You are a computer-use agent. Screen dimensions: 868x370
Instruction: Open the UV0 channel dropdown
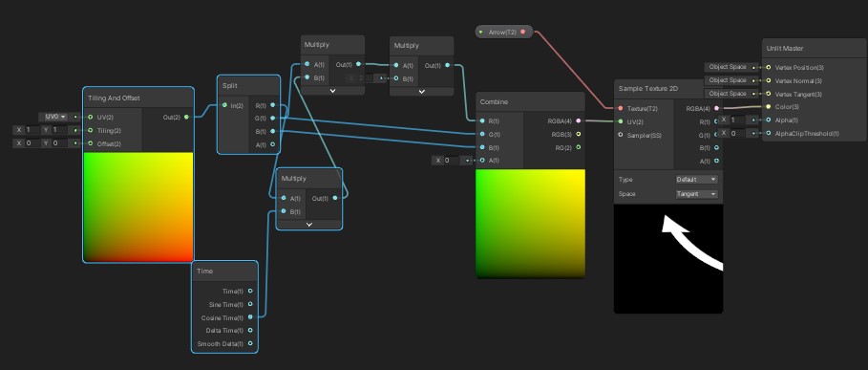pos(53,117)
